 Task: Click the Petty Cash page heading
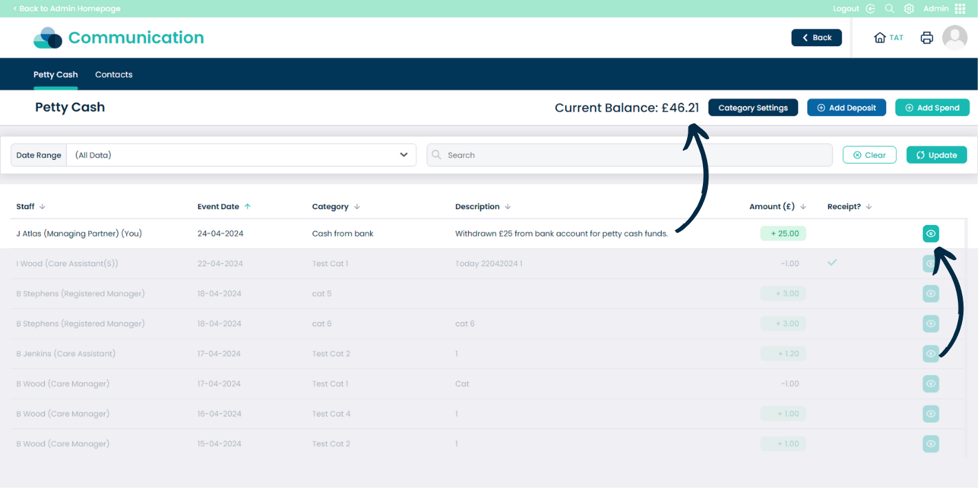(70, 108)
